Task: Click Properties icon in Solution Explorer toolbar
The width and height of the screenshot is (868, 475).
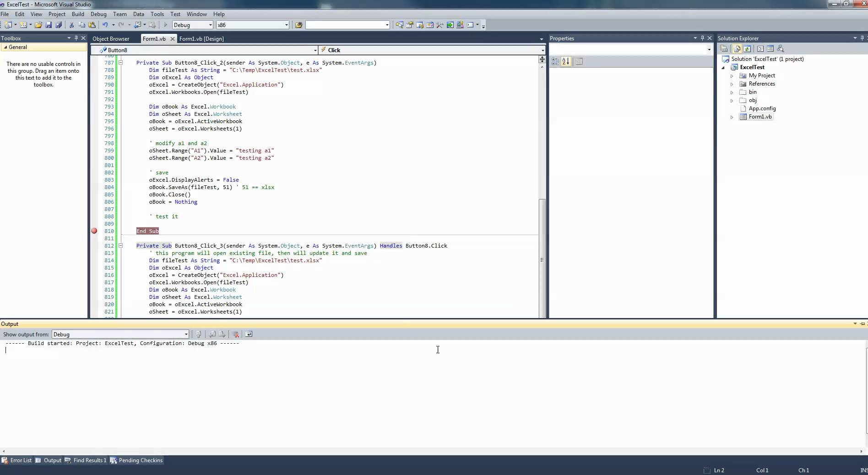Action: [724, 49]
